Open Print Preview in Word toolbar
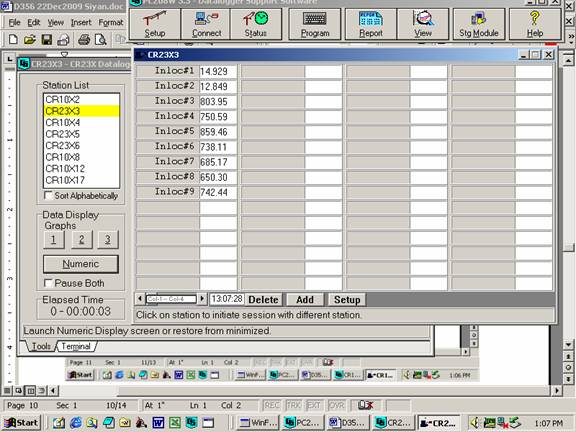Image resolution: width=576 pixels, height=432 pixels. tap(100, 39)
